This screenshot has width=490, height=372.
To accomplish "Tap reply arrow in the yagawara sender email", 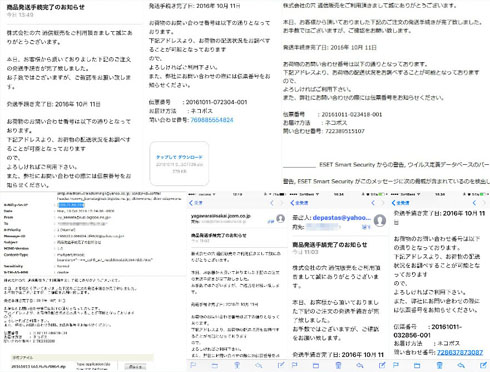I will click(259, 365).
